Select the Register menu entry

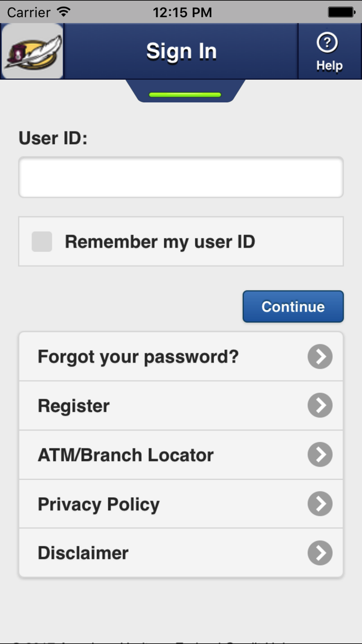pyautogui.click(x=181, y=406)
